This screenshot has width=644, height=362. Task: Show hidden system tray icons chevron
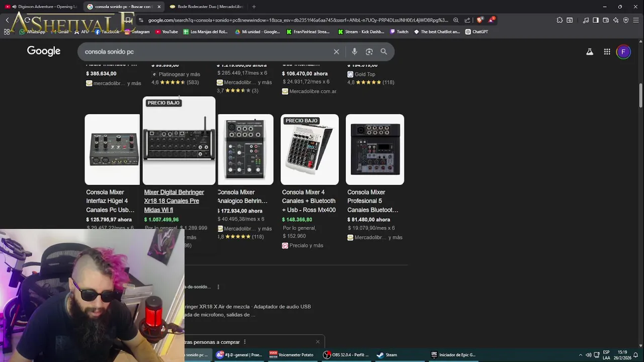point(581,354)
